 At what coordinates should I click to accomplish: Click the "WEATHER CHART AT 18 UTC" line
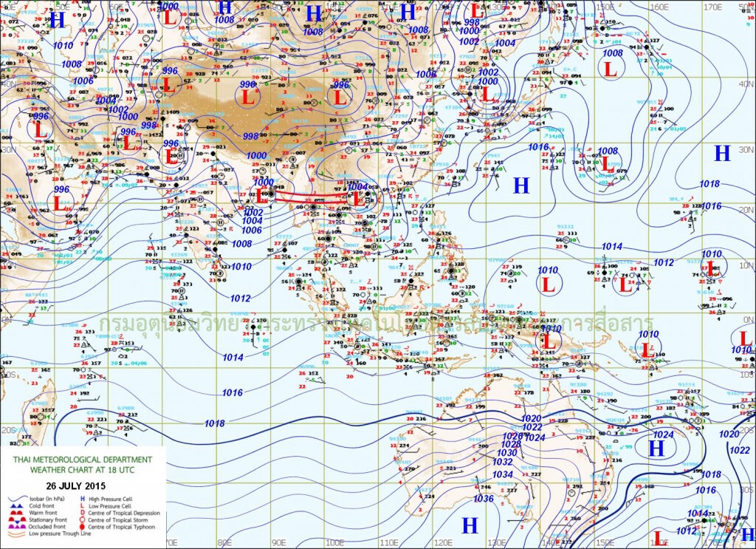pos(83,469)
